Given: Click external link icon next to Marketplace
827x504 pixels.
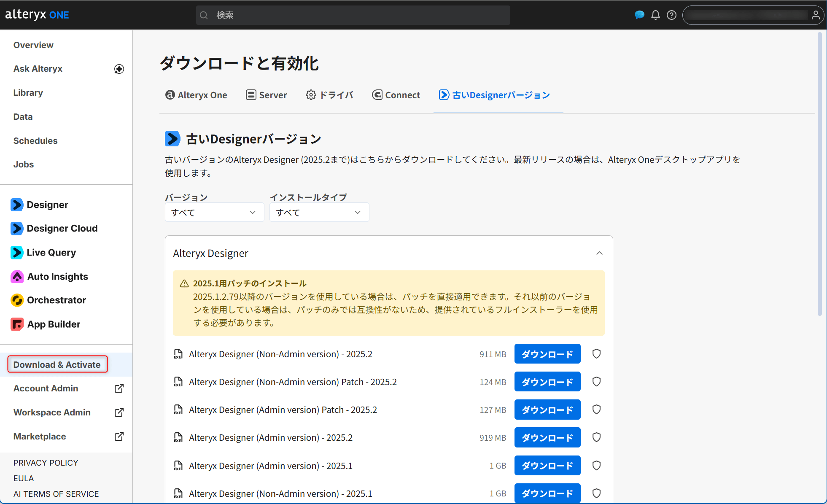Looking at the screenshot, I should tap(119, 437).
